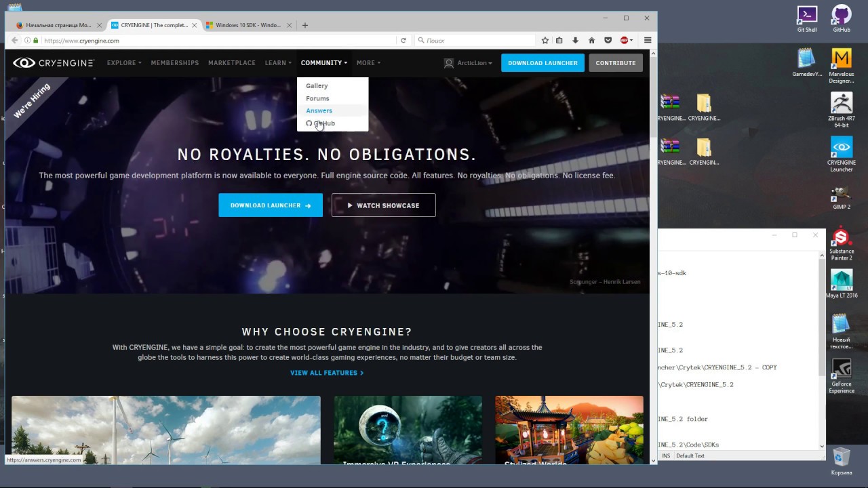The width and height of the screenshot is (868, 488).
Task: Select GitHub in the Community menu
Action: [x=321, y=123]
